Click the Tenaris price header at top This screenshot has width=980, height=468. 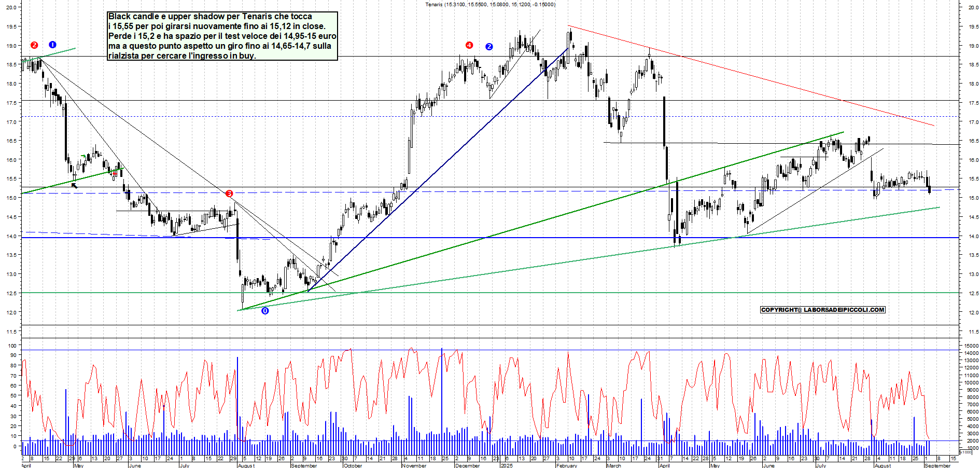490,5
